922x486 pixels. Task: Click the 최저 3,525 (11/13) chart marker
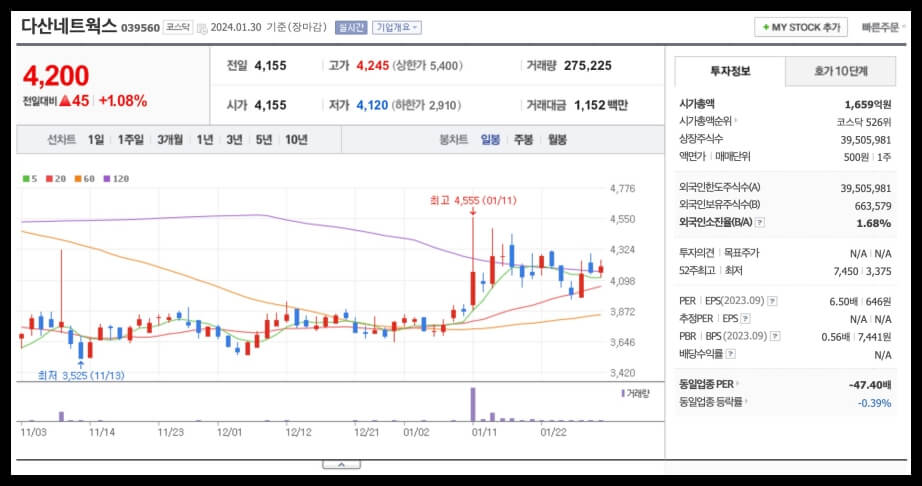click(81, 375)
